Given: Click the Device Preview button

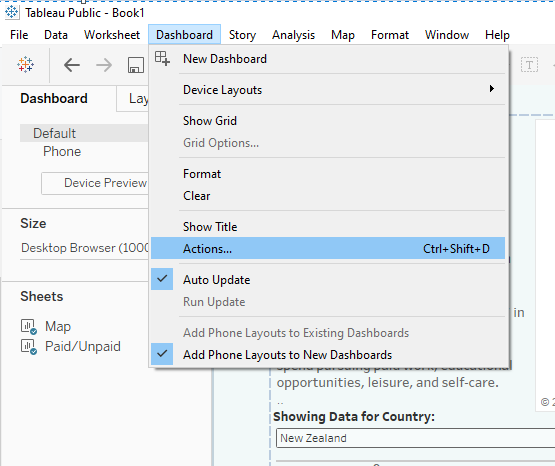Looking at the screenshot, I should point(95,183).
